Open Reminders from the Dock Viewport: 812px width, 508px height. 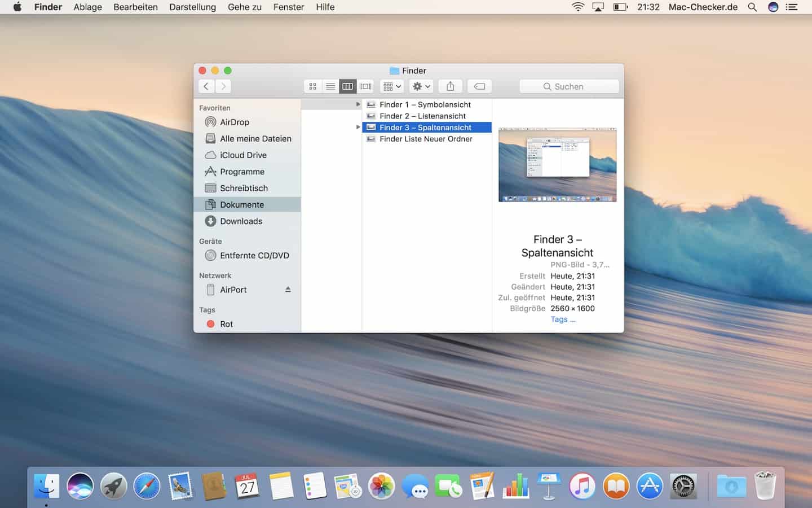pyautogui.click(x=315, y=486)
